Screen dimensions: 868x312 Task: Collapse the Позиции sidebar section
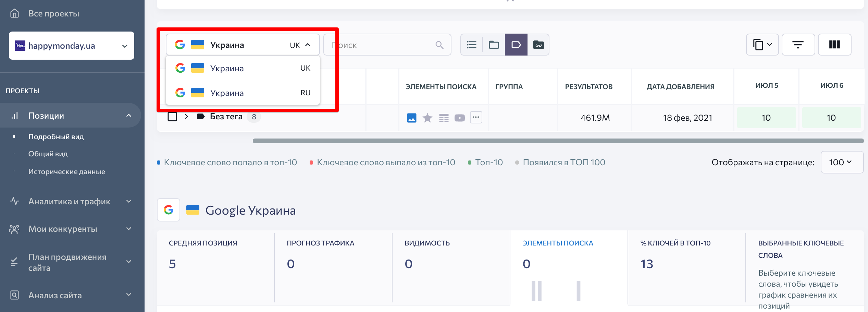(128, 116)
